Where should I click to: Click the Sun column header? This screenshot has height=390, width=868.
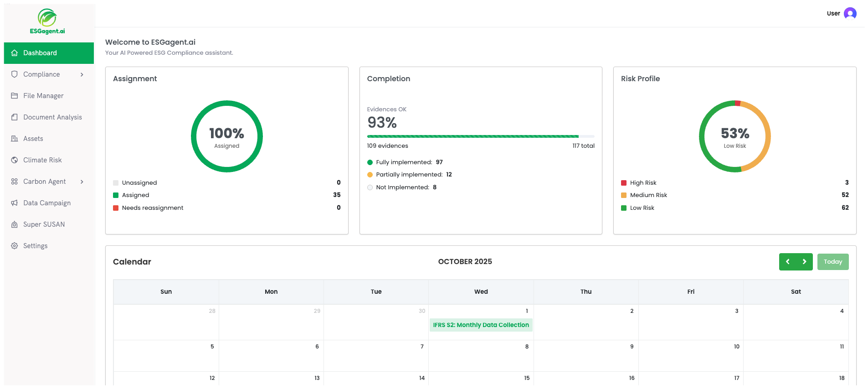pyautogui.click(x=166, y=292)
